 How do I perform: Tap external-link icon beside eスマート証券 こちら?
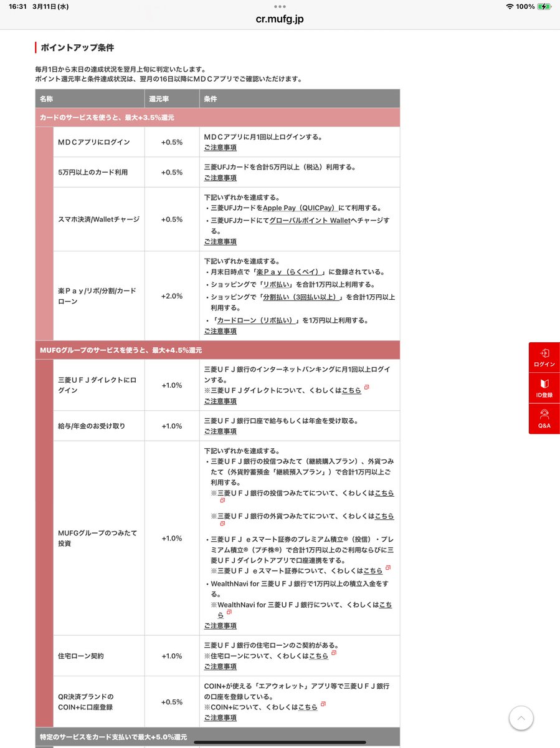click(x=388, y=567)
